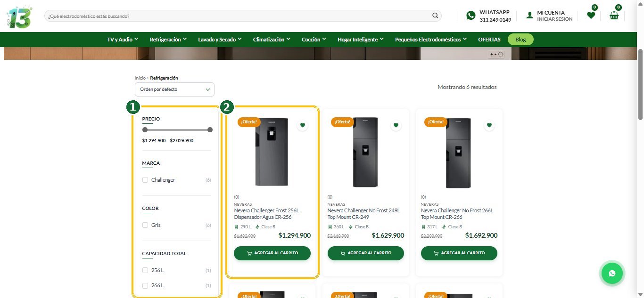Check the 266 L capacity filter
Image resolution: width=644 pixels, height=298 pixels.
[145, 285]
